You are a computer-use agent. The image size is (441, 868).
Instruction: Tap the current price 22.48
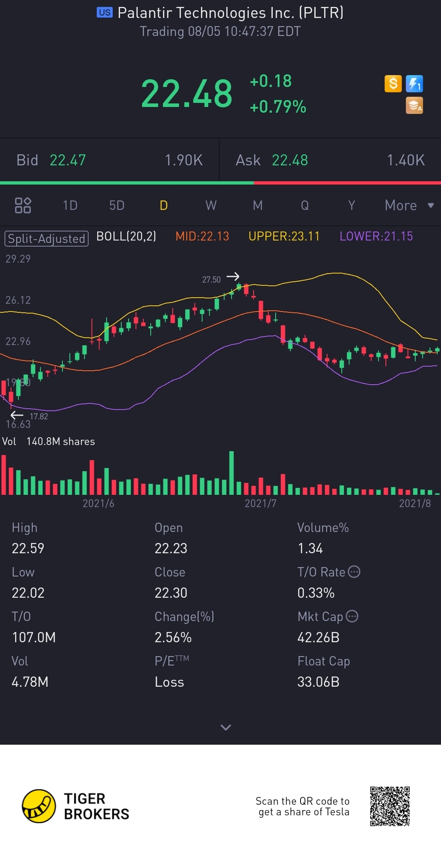tap(187, 94)
